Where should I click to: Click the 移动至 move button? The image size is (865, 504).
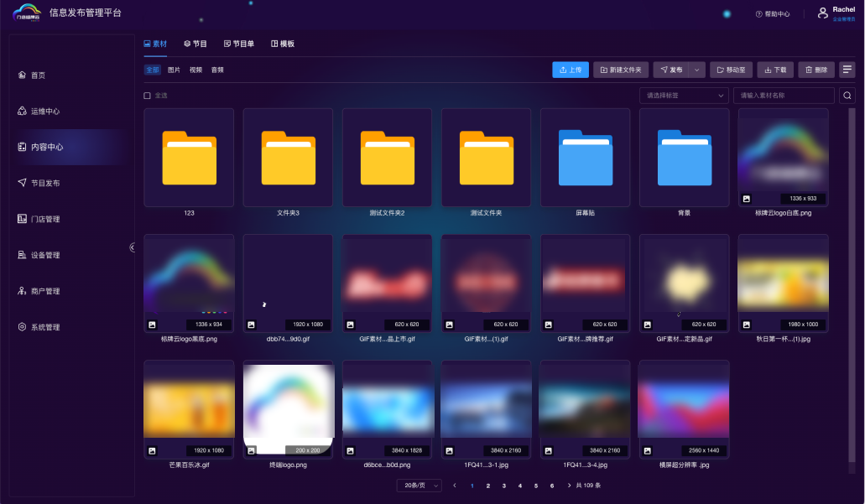point(731,70)
